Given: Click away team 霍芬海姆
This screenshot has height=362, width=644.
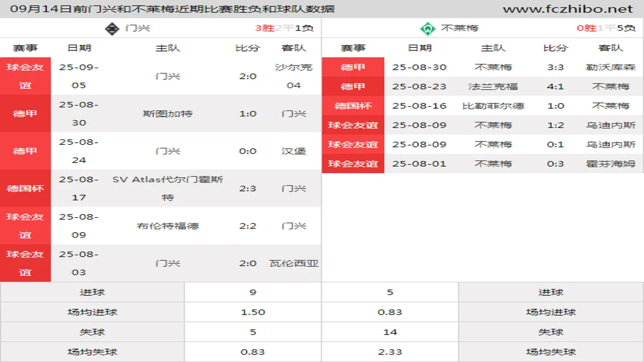Looking at the screenshot, I should [x=611, y=164].
